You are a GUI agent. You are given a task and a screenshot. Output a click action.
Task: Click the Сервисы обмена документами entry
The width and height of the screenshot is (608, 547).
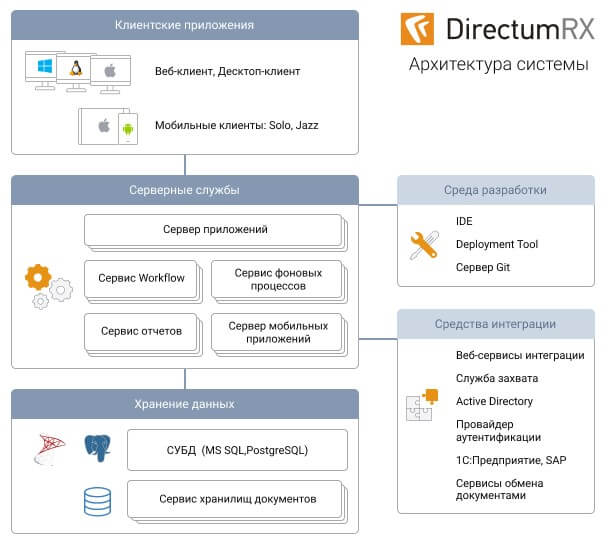(499, 489)
